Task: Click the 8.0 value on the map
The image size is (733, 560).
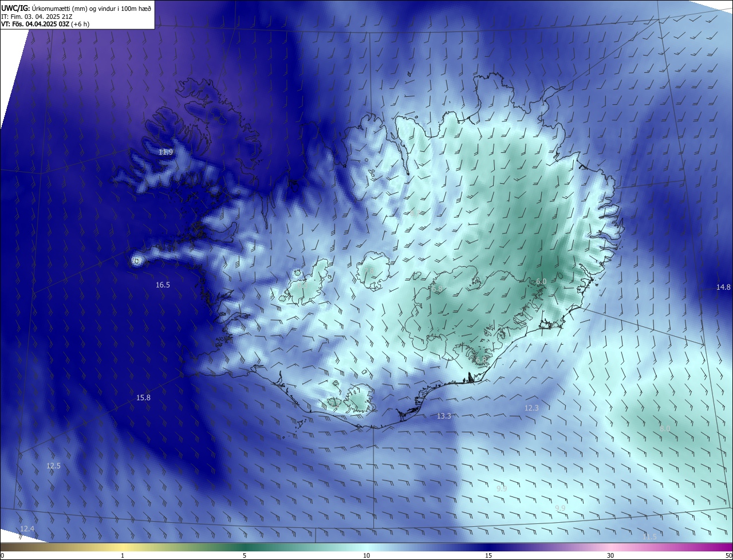Action: [x=665, y=428]
